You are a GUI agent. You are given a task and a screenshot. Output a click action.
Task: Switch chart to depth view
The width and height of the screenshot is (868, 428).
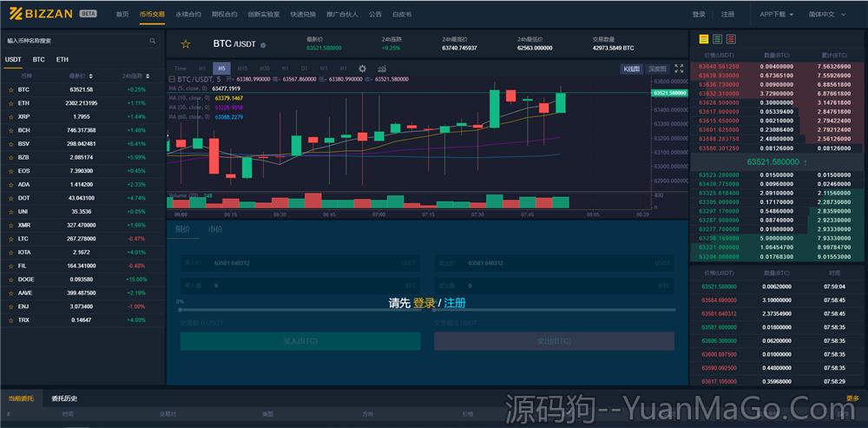point(658,69)
